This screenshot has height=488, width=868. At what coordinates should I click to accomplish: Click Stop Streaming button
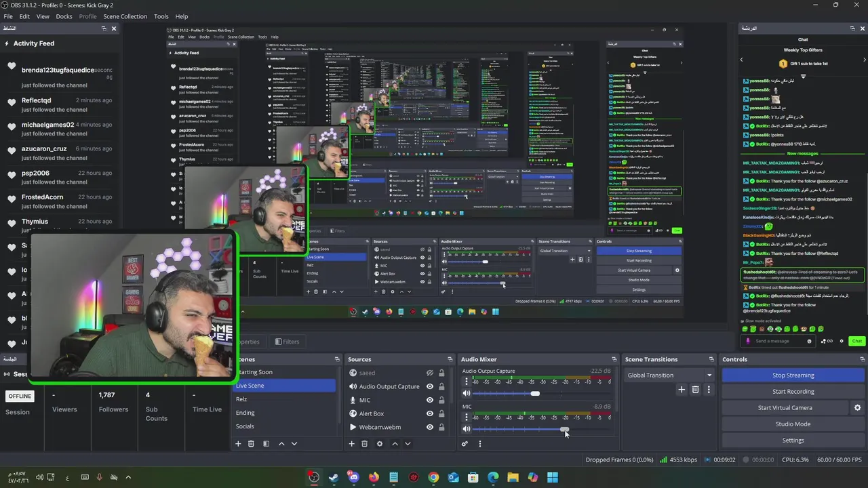[793, 375]
